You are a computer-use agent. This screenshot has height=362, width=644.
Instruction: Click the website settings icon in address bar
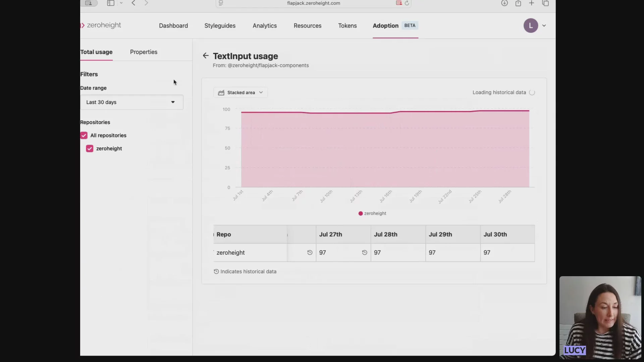pos(221,3)
